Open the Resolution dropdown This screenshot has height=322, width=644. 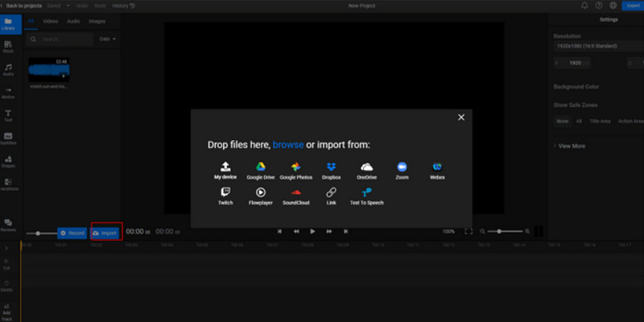coord(597,46)
